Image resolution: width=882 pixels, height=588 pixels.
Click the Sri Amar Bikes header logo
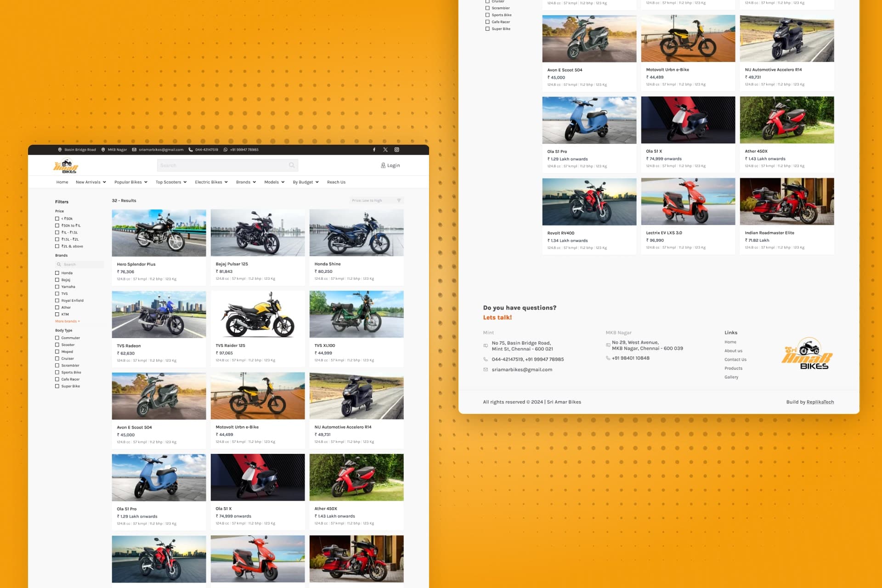[x=66, y=166]
